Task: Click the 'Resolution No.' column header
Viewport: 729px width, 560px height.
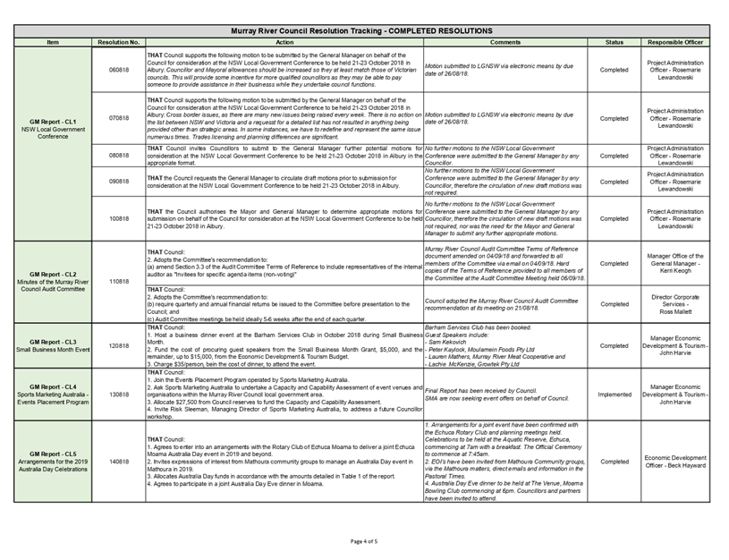Action: [x=119, y=42]
